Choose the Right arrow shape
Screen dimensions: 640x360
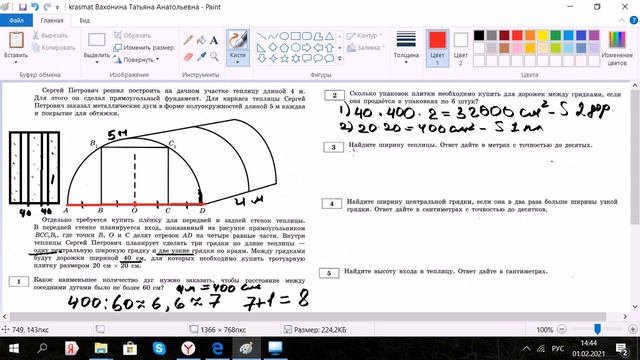point(307,47)
